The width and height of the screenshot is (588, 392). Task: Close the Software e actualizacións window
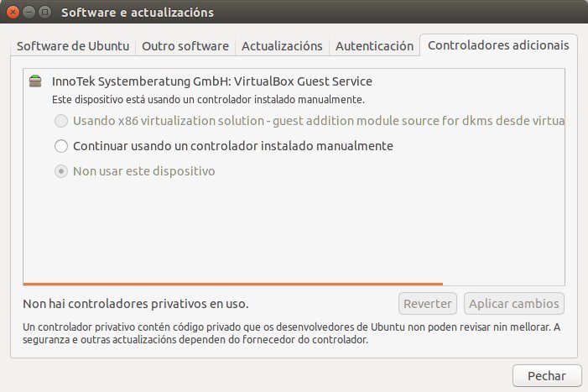click(13, 12)
